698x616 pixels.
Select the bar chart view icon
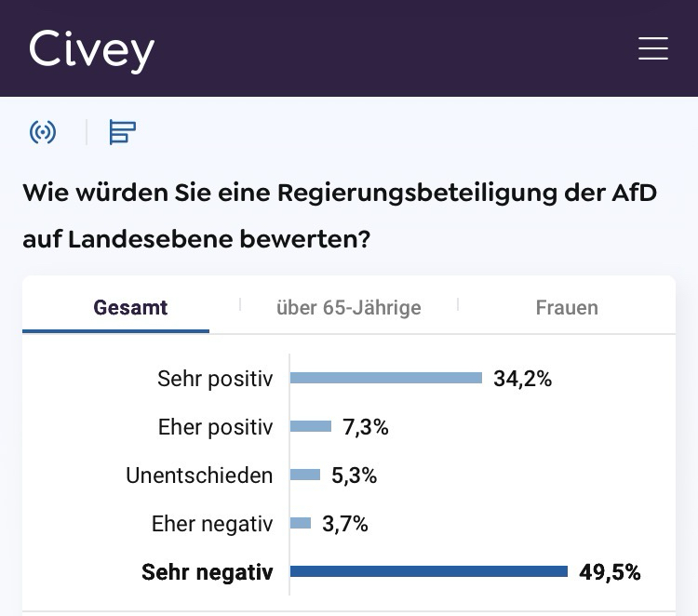click(122, 132)
